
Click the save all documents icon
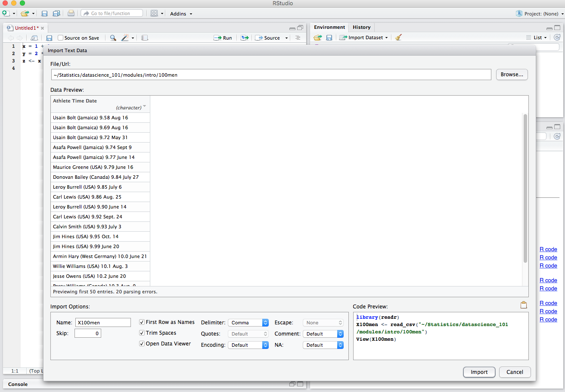tap(56, 13)
